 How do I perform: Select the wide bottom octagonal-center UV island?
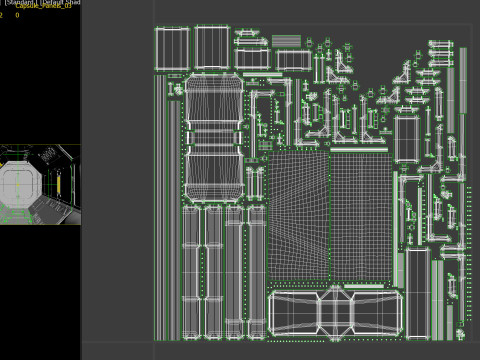click(335, 313)
